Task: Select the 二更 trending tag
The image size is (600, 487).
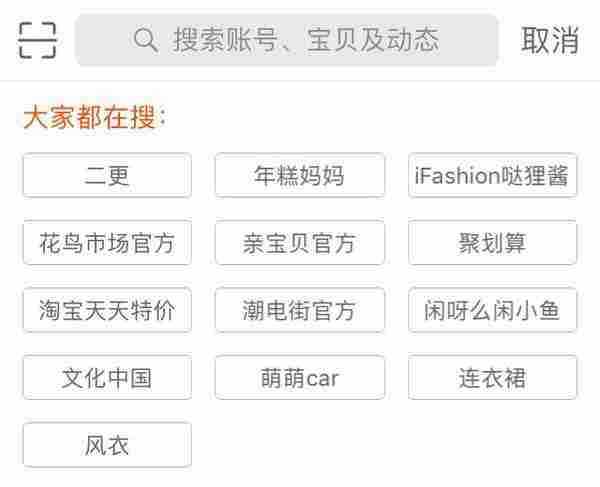Action: 107,176
